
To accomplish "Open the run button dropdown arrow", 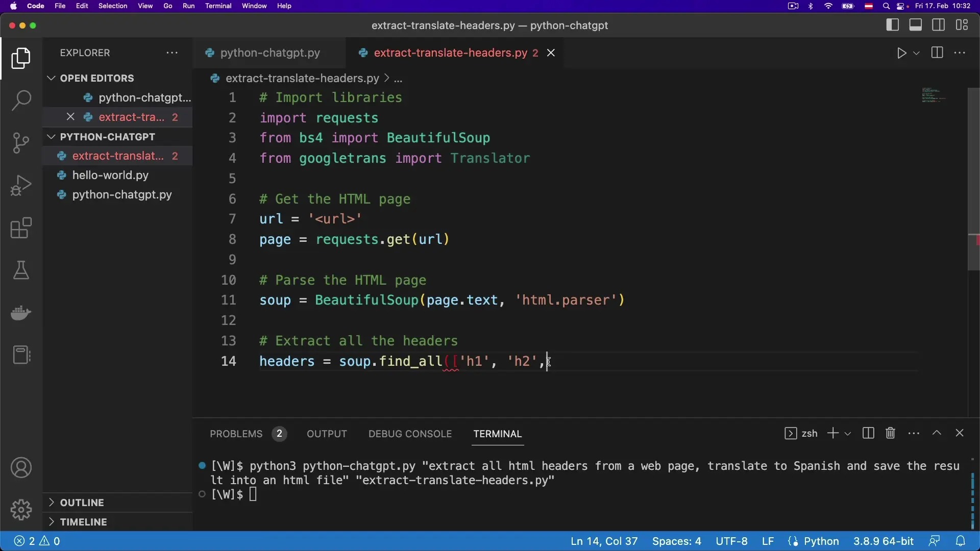I will tap(917, 53).
